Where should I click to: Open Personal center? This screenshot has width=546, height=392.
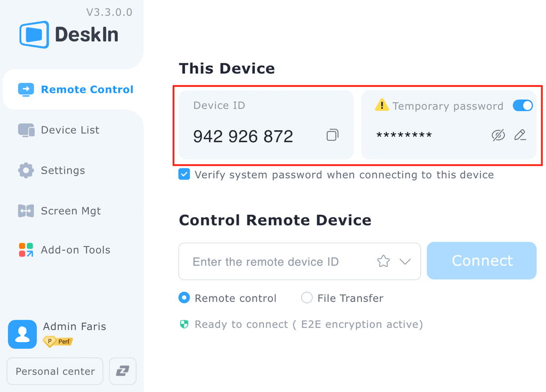point(54,371)
